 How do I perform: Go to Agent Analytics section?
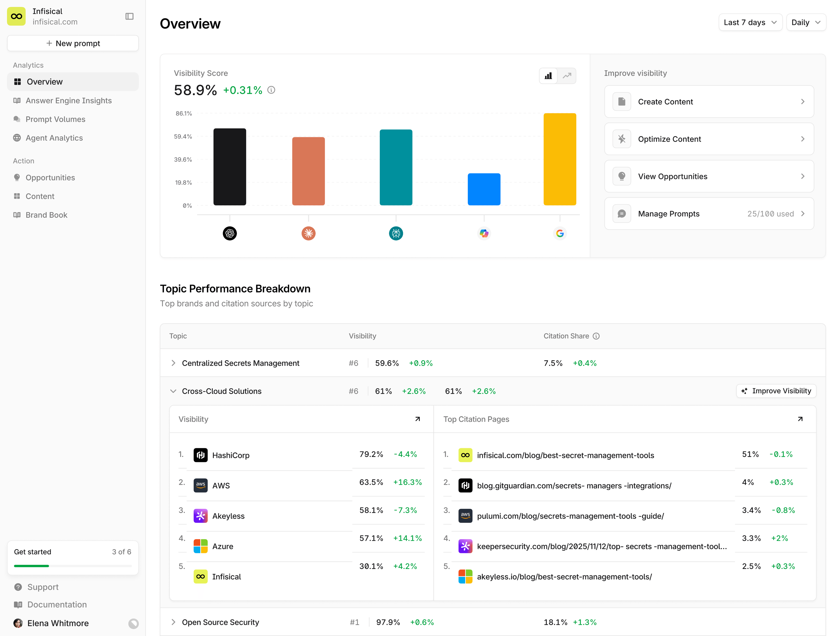coord(54,138)
